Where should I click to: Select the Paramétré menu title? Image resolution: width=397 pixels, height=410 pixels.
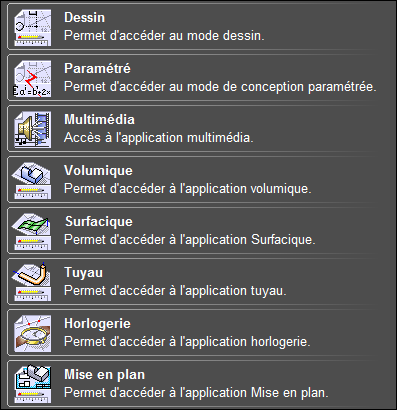pos(97,68)
